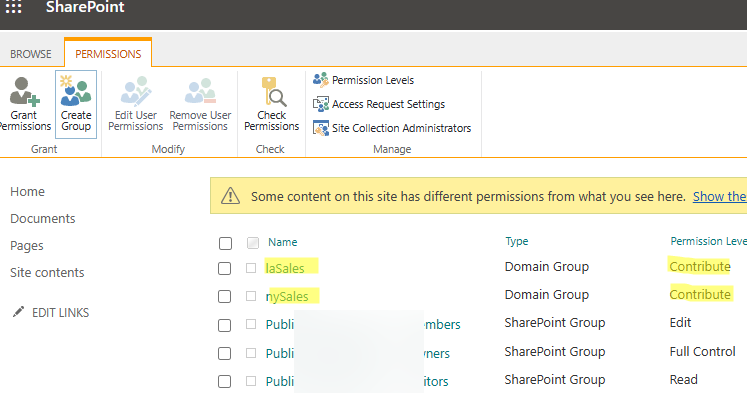Click the Grant Permissions icon

pyautogui.click(x=25, y=91)
